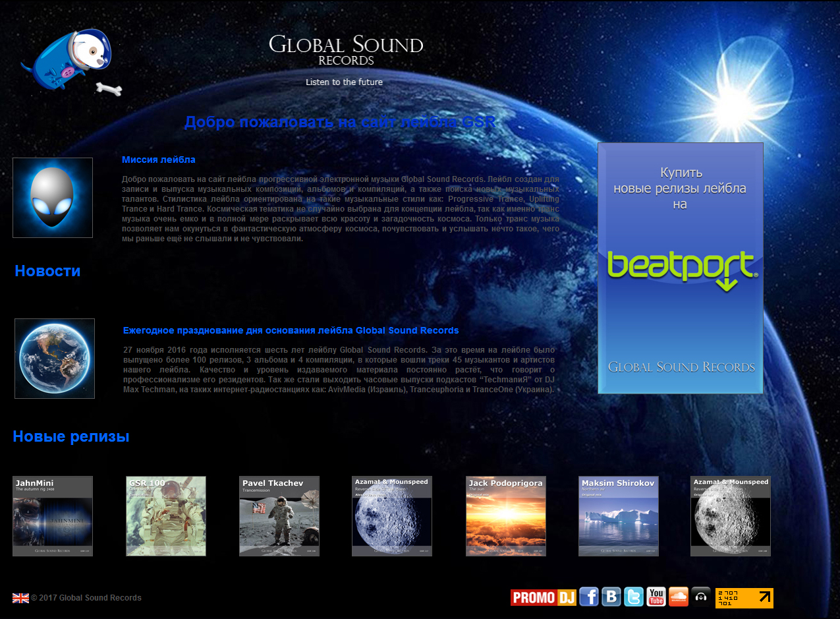The height and width of the screenshot is (619, 840).
Task: Click the 'Новости' section heading
Action: tap(47, 271)
